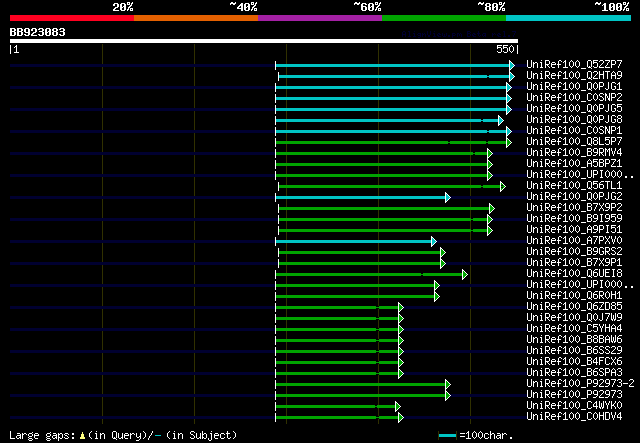The height and width of the screenshot is (443, 640).
Task: Click the green alignment bar for C4WYK0
Action: [336, 407]
